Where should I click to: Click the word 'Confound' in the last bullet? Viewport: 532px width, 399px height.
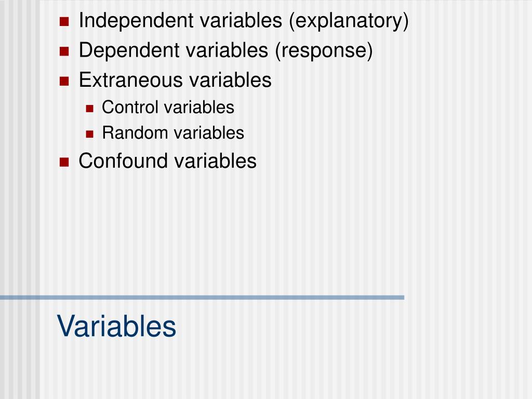point(123,161)
